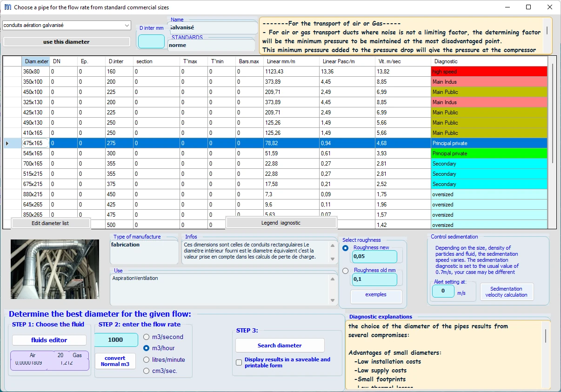Viewport: 561px width, 392px height.
Task: Click the 1123,43 linear mm/m value
Action: click(292, 72)
